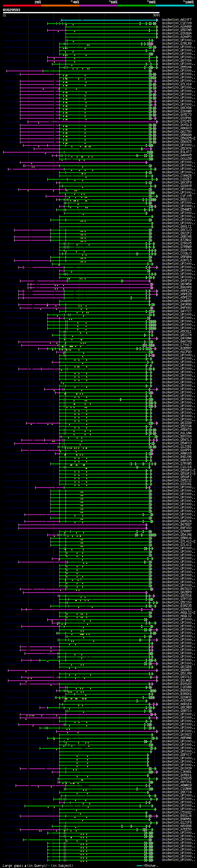Screen dimensions: 197x868
Task: Select the UniRef100_B4FK60 label
Action: click(177, 308)
